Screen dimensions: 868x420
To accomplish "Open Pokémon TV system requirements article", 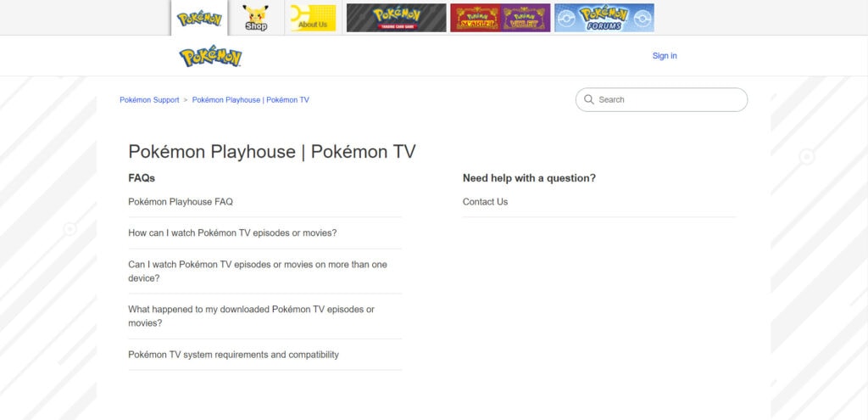I will [x=234, y=355].
